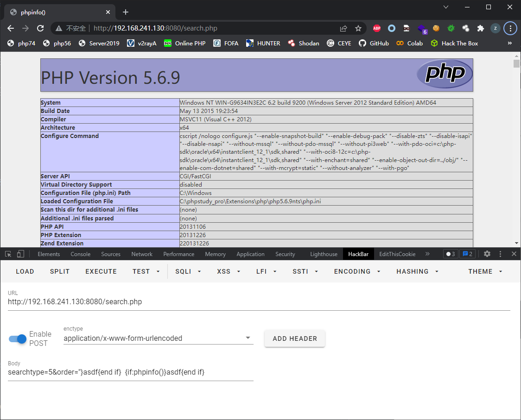Open the enctype combo box
Image resolution: width=521 pixels, height=420 pixels.
point(158,339)
